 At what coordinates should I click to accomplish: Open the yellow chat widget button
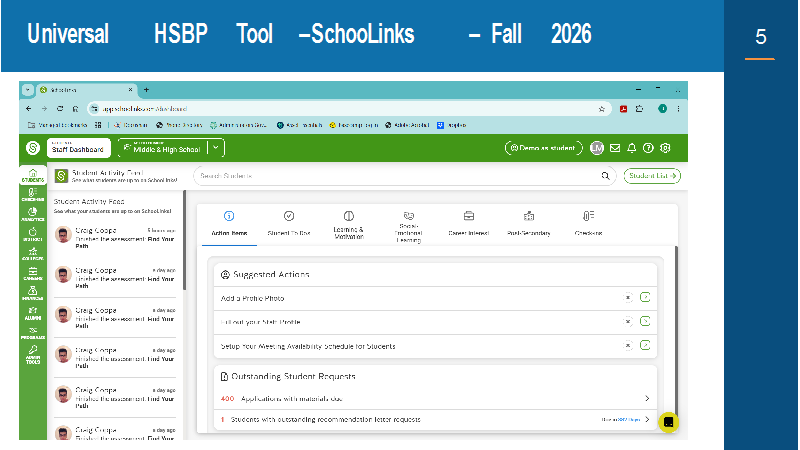(x=668, y=422)
